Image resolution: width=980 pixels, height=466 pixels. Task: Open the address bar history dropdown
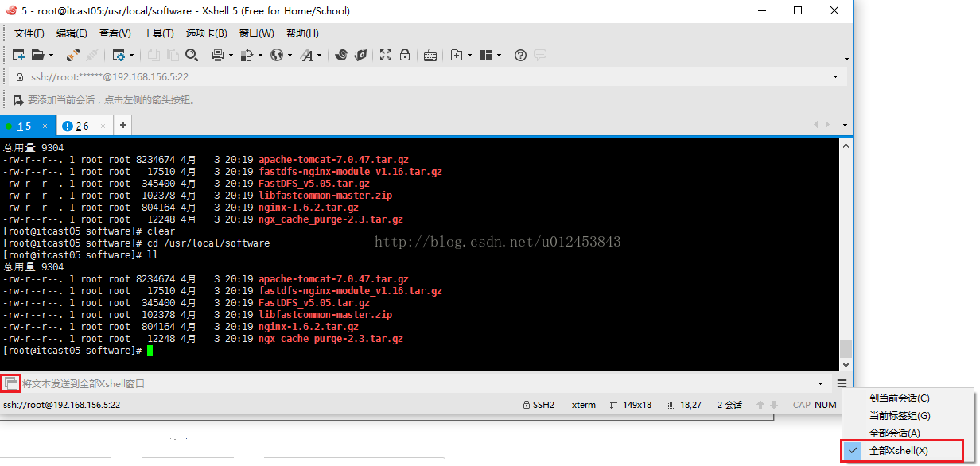(835, 77)
